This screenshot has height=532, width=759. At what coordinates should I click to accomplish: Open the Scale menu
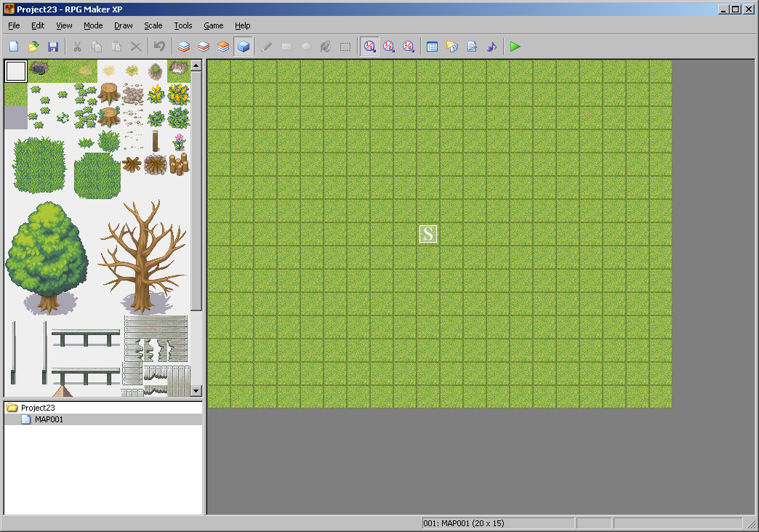(x=153, y=25)
